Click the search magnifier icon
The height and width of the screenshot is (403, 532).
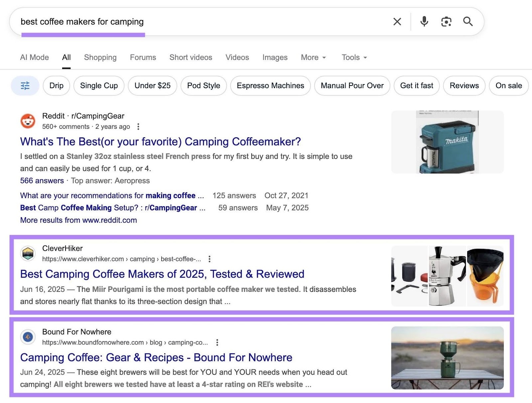468,21
